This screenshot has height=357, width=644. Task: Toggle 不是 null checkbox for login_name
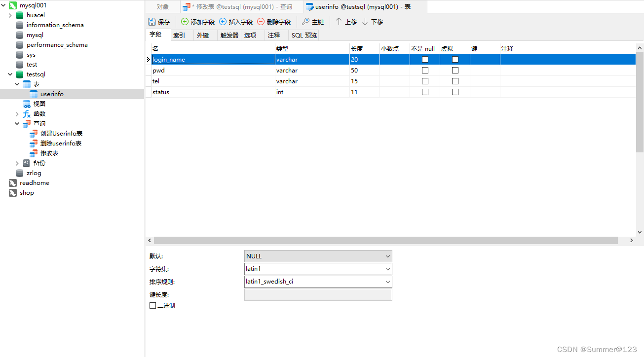click(x=425, y=59)
